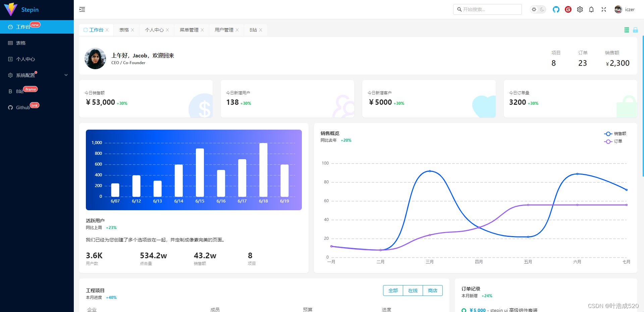Click the 6/15 bar in the chart
644x312 pixels.
200,173
